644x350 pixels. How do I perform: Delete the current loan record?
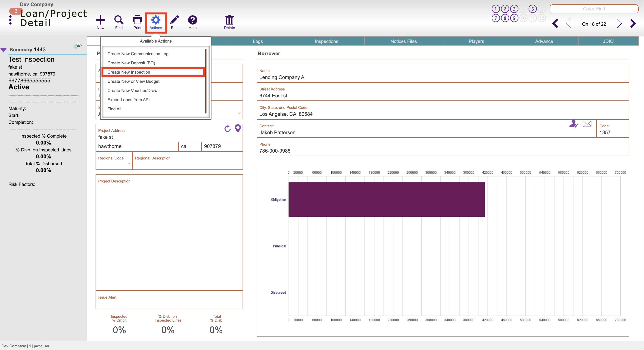point(229,22)
